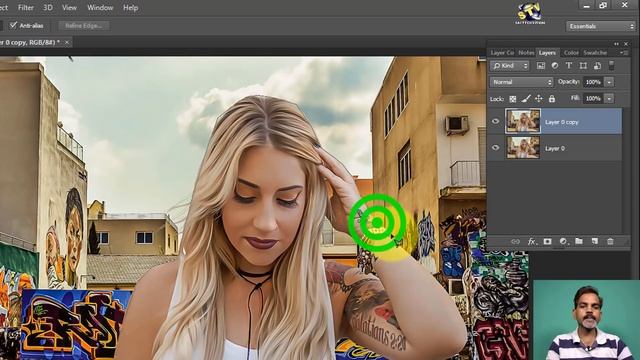Open the Opacity slider arrow
The height and width of the screenshot is (360, 640).
click(609, 82)
